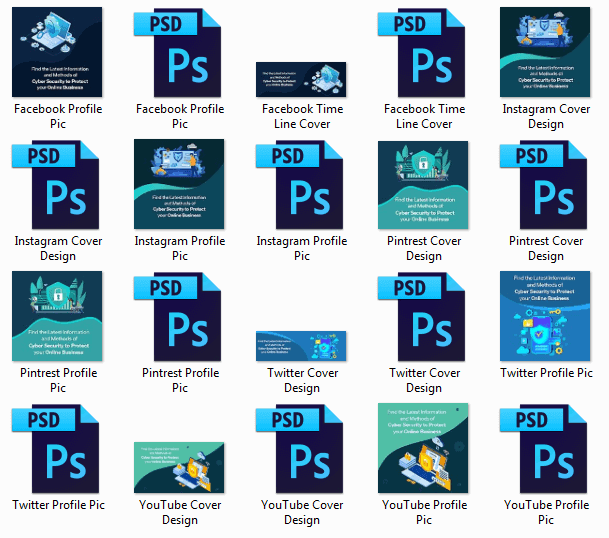Select the Instagram Profile Pic PSD file icon

coord(299,185)
